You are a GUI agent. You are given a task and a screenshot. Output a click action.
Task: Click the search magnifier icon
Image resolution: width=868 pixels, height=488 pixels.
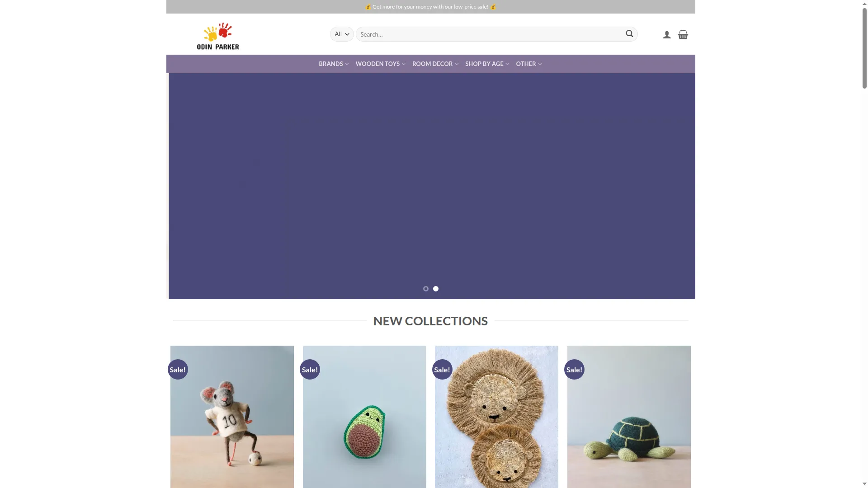[629, 34]
